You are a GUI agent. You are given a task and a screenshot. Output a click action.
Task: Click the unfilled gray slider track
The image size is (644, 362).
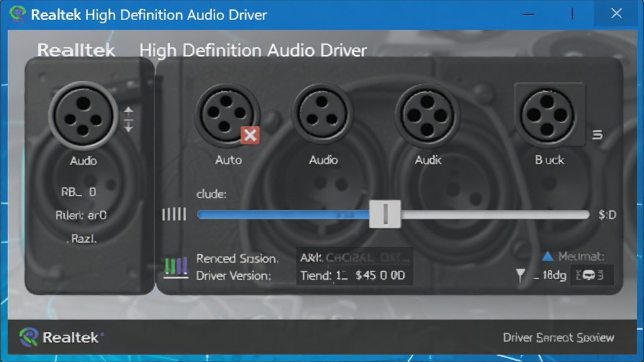tap(496, 214)
